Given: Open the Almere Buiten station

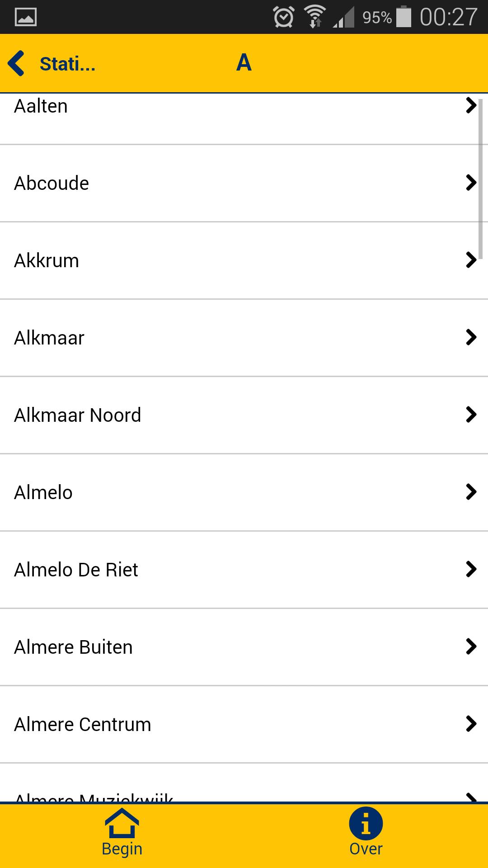Looking at the screenshot, I should point(73,647).
